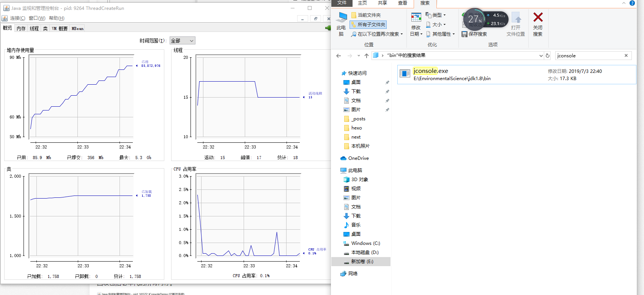Switch to Home ribbon tab

(362, 3)
